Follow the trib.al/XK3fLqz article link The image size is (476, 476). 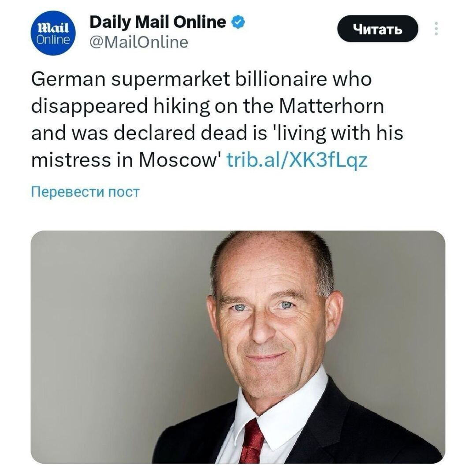(296, 161)
